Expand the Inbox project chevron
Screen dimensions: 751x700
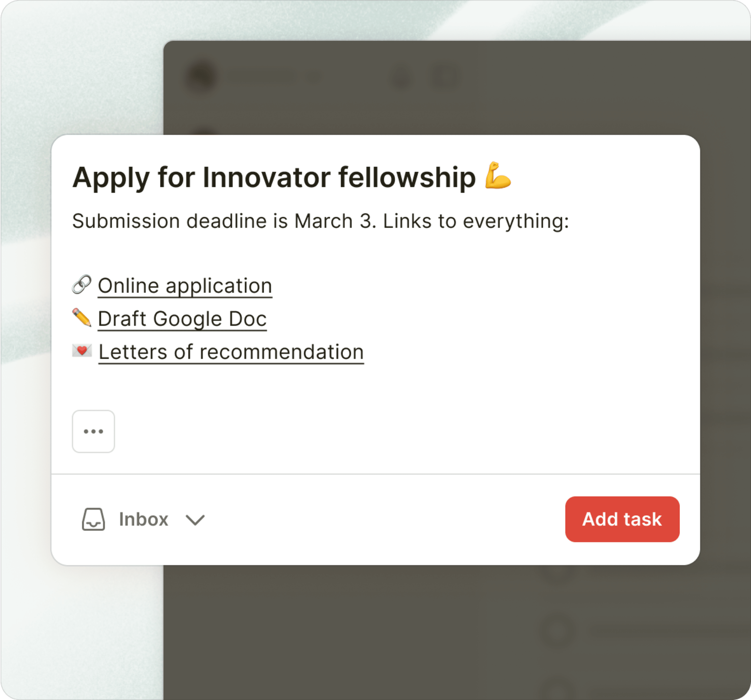click(x=195, y=520)
